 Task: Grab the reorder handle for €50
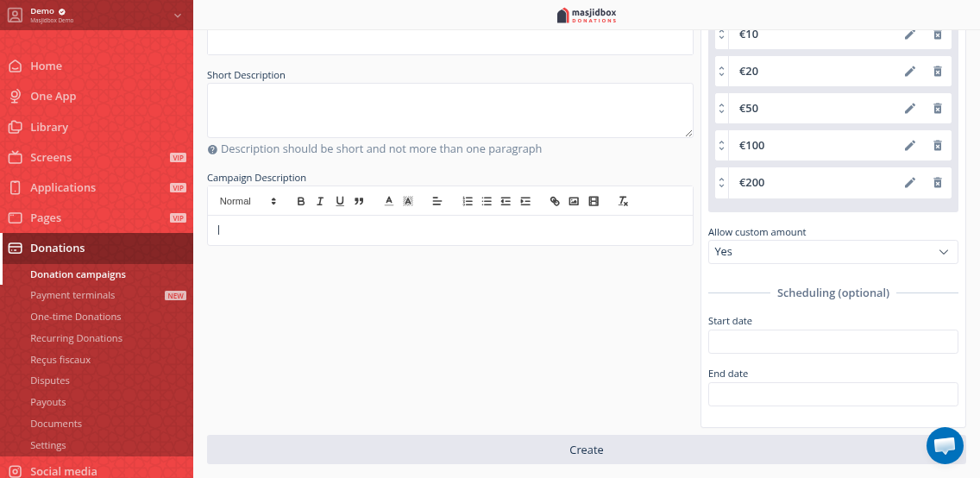[721, 108]
